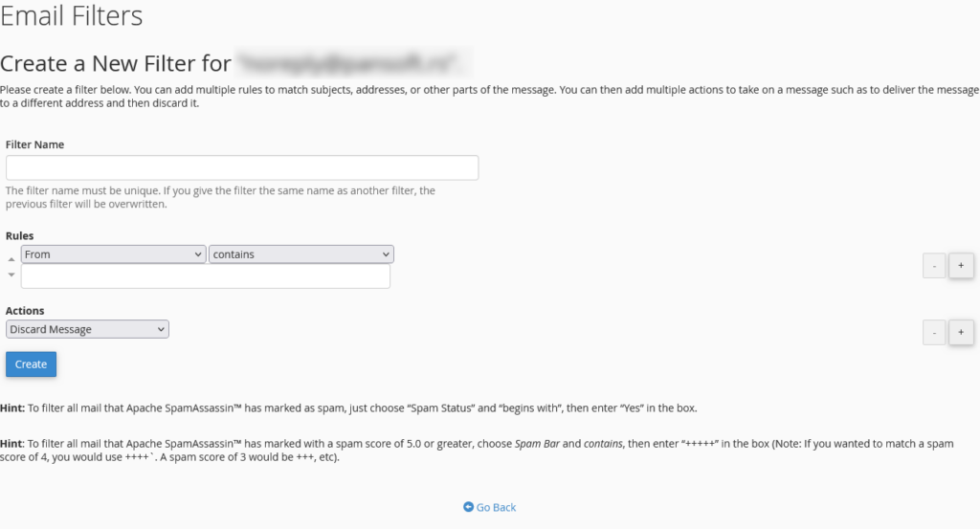Click the "Filter Name" label

tap(34, 144)
